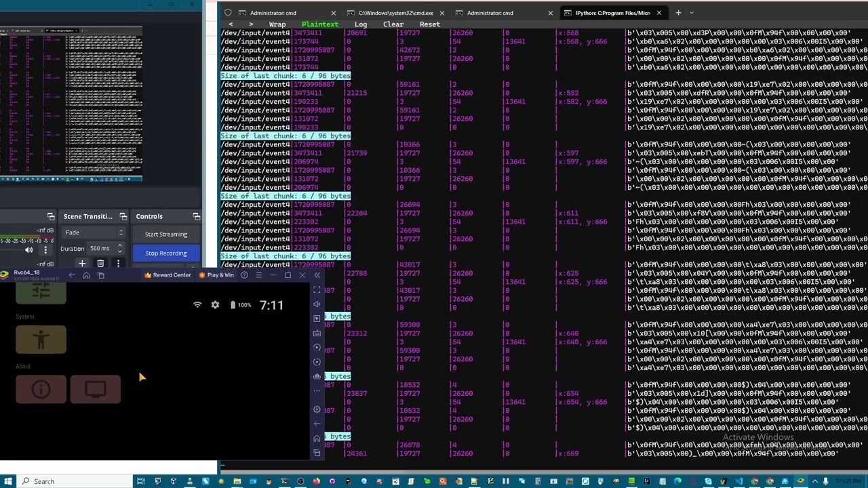868x488 pixels.
Task: Click Start Streaming in OBS Controls
Action: tap(166, 235)
